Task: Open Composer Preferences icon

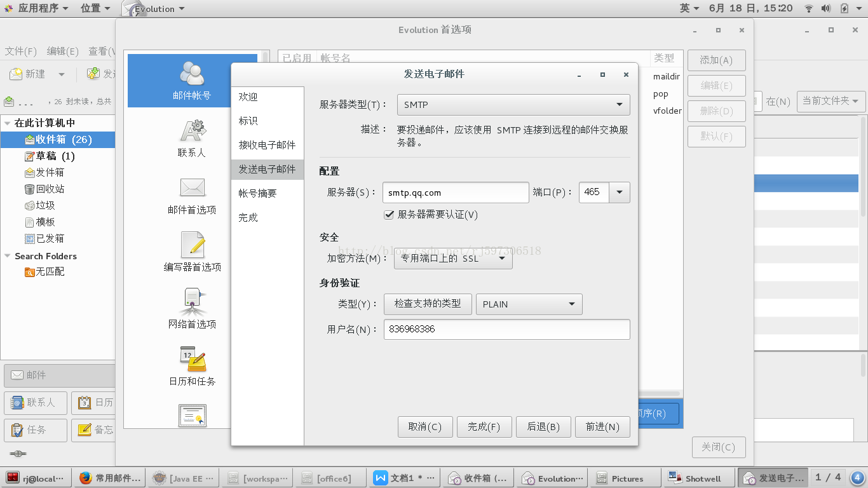Action: 192,244
